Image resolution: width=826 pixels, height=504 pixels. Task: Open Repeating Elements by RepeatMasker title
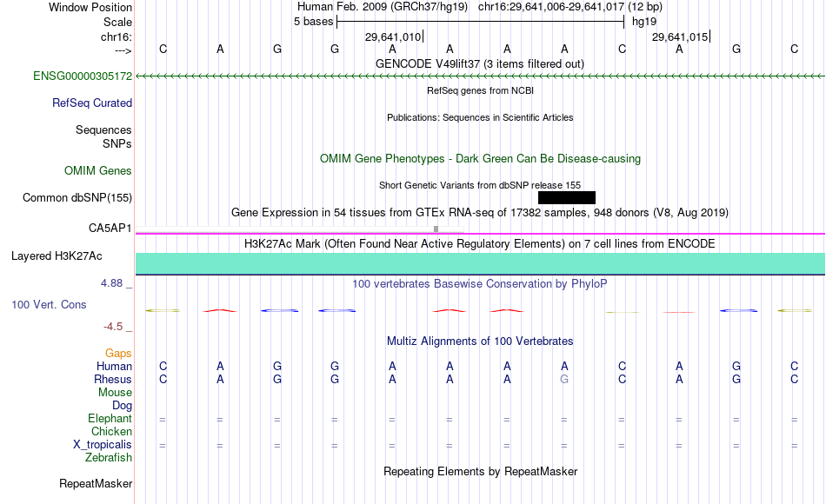[481, 471]
